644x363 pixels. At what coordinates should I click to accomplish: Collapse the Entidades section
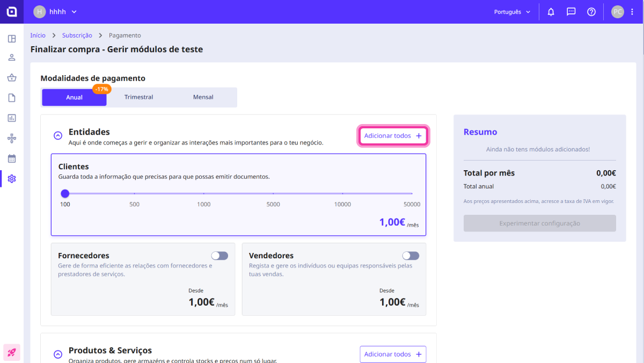[58, 136]
